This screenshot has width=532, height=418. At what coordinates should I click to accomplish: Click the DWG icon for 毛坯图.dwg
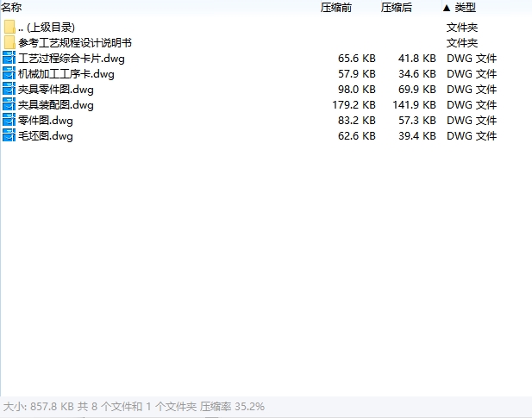(9, 136)
